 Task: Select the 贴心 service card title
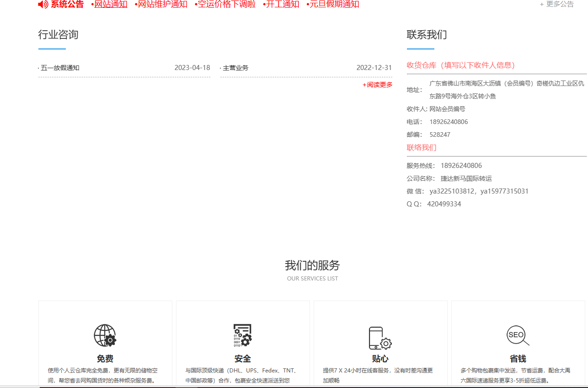[380, 359]
